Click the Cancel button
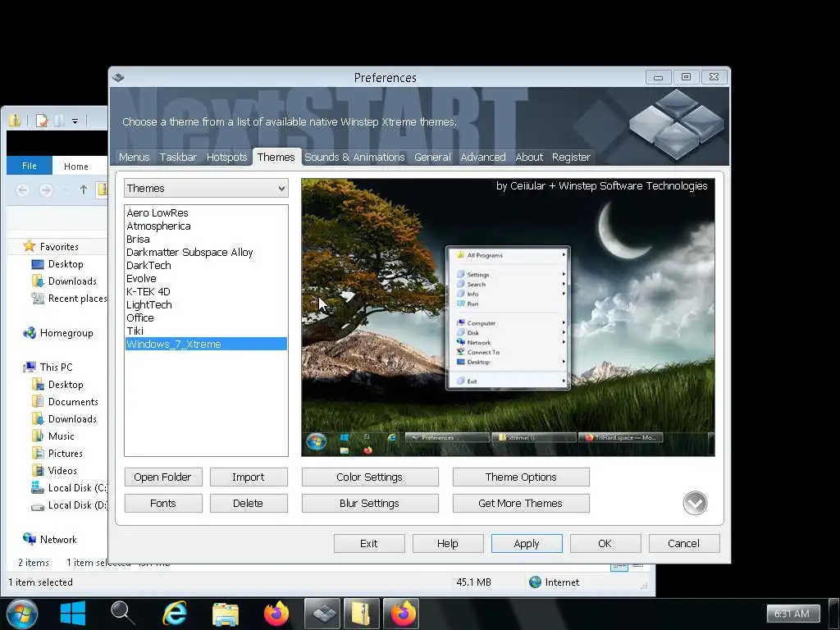The height and width of the screenshot is (630, 840). [x=684, y=543]
